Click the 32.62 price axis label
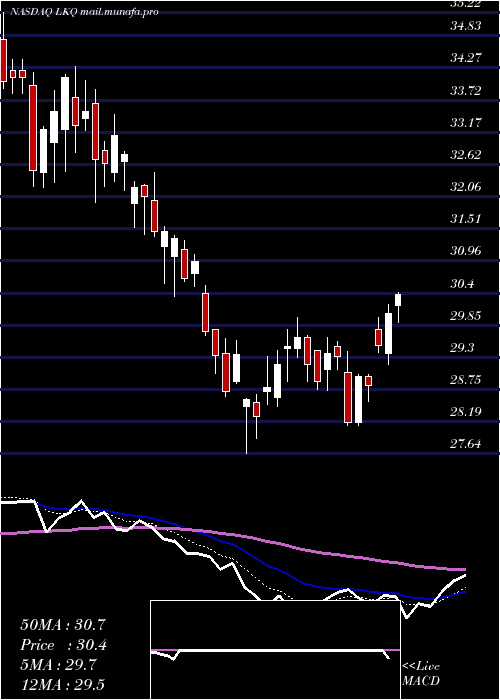Image resolution: width=500 pixels, height=700 pixels. coord(466,155)
